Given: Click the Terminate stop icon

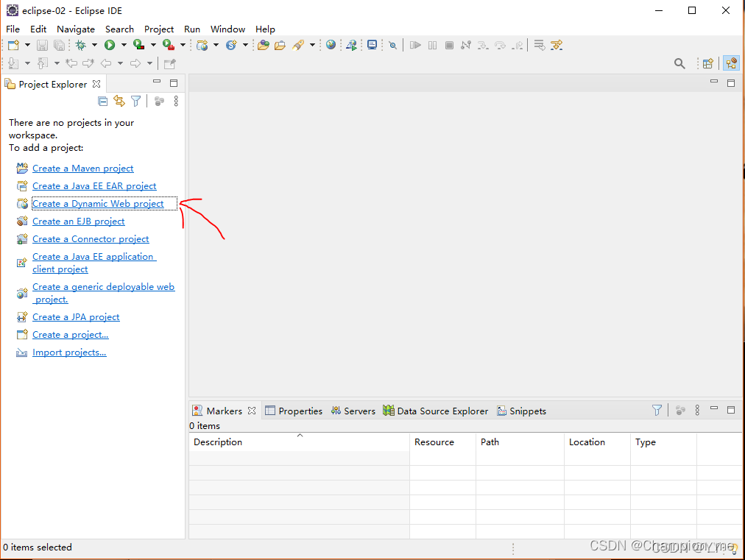Looking at the screenshot, I should (x=449, y=45).
